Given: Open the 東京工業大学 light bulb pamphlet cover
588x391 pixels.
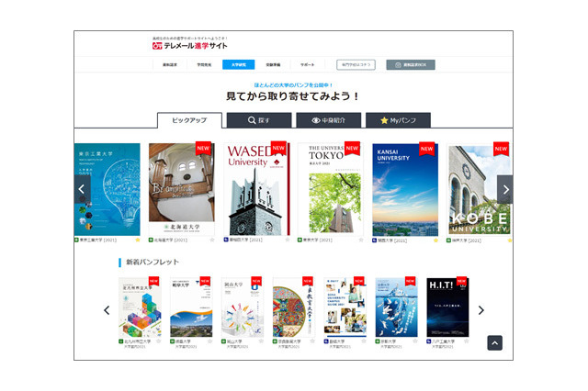Looking at the screenshot, I should point(107,189).
